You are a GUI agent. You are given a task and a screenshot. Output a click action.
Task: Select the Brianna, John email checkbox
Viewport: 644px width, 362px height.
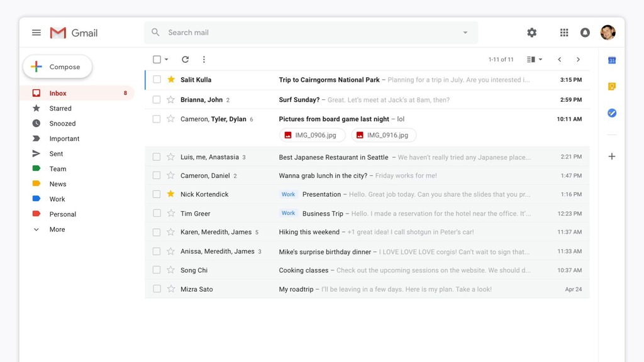157,99
